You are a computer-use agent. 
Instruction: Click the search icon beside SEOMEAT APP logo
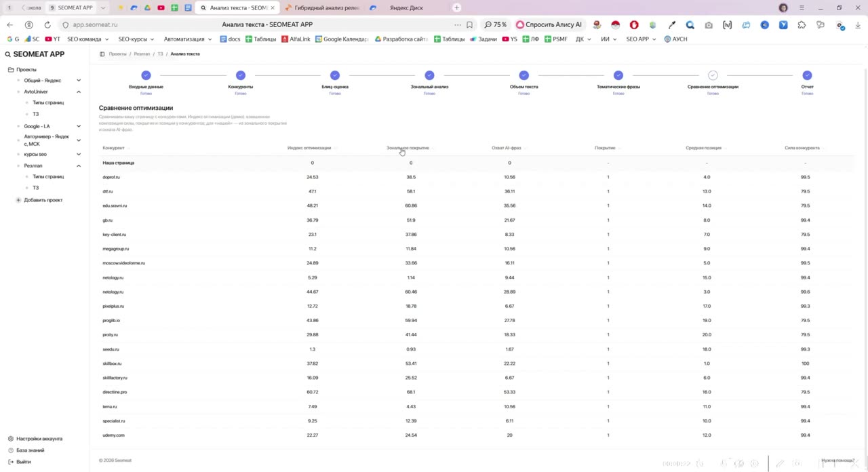tap(8, 54)
